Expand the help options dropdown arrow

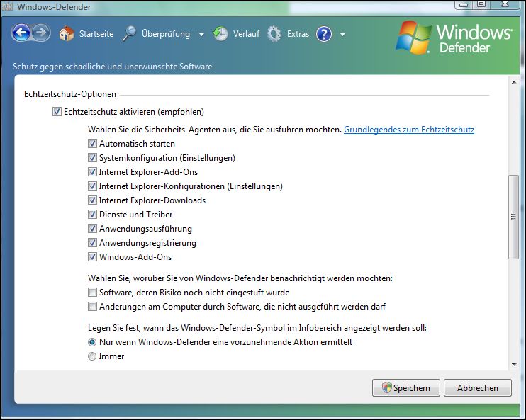[342, 34]
